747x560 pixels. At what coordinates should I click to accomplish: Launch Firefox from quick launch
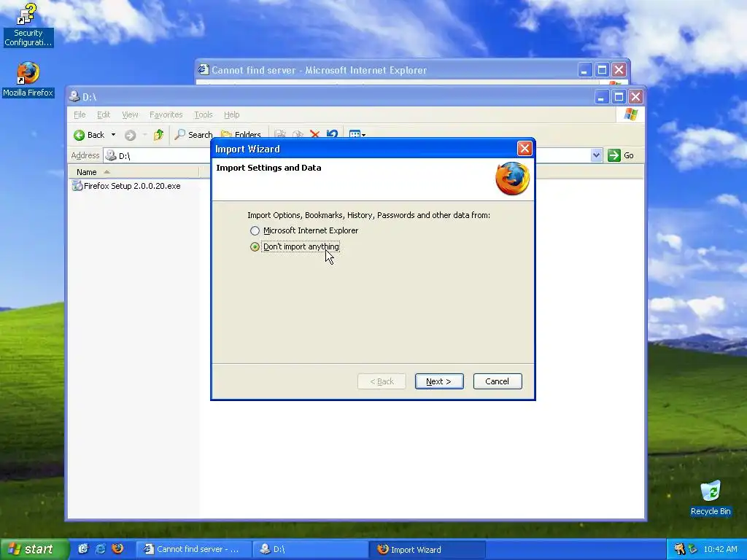(x=117, y=549)
